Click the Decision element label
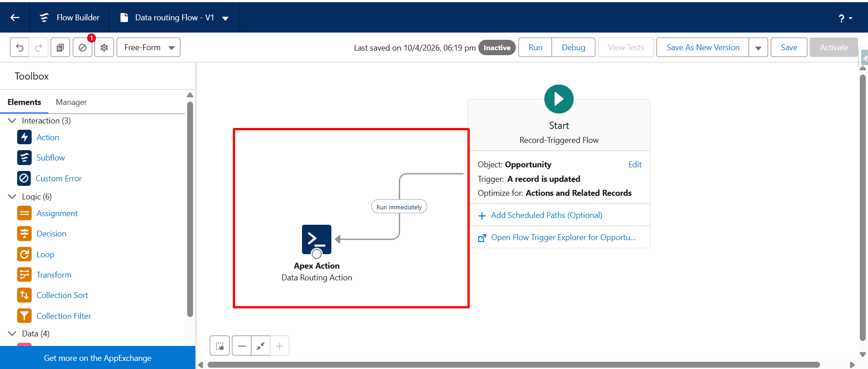Screen dimensions: 868x369 click(52, 234)
